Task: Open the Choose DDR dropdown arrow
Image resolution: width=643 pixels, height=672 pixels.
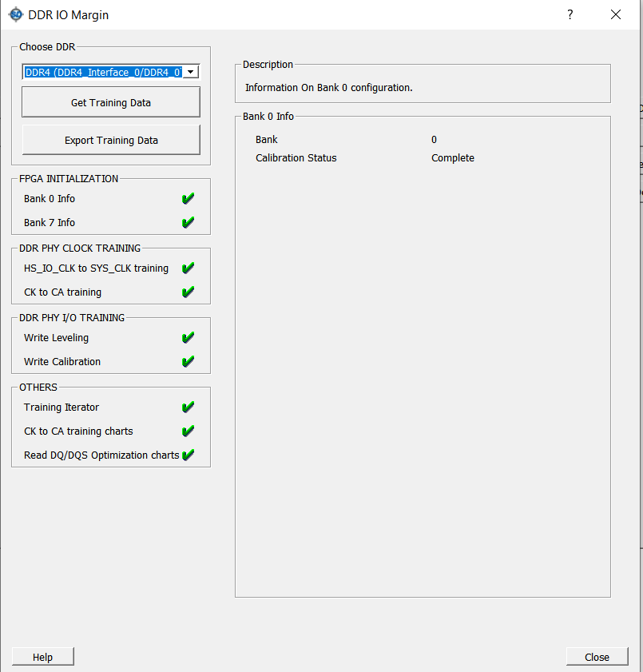Action: click(x=191, y=72)
